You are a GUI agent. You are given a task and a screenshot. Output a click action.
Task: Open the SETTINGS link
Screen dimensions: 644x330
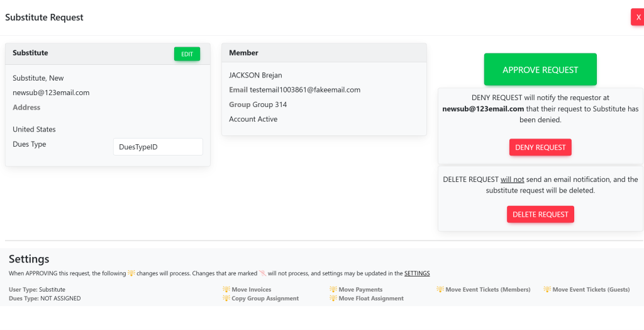coord(417,273)
